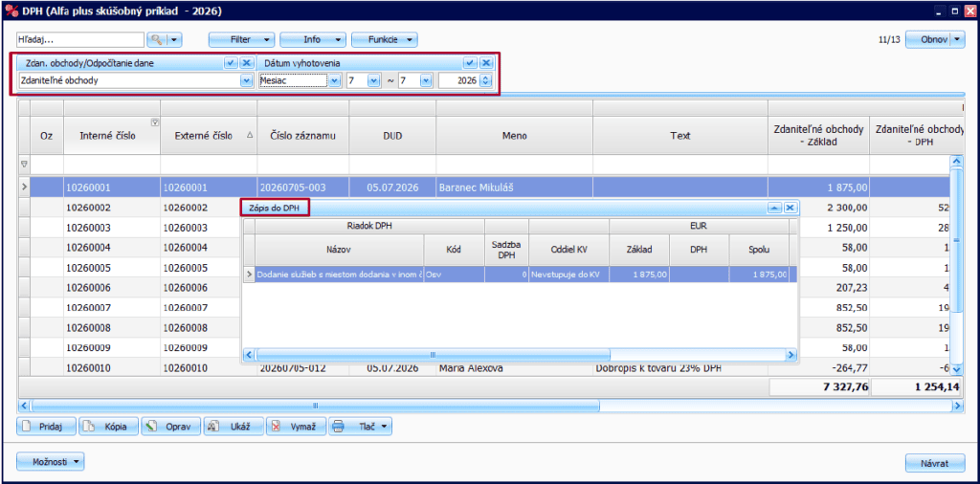The height and width of the screenshot is (484, 980).
Task: Click the Zápis do DPH scroll-right arrow
Action: pyautogui.click(x=791, y=355)
